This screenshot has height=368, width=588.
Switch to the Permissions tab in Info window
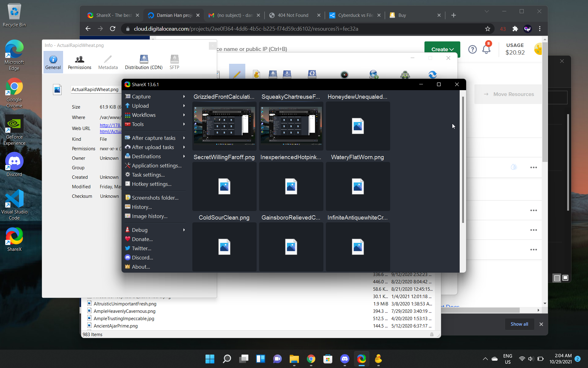(79, 62)
